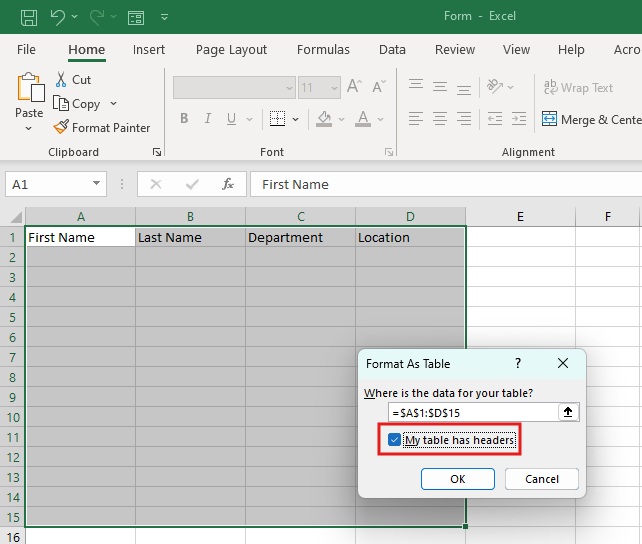Click the Align Left icon
642x544 pixels.
[416, 119]
